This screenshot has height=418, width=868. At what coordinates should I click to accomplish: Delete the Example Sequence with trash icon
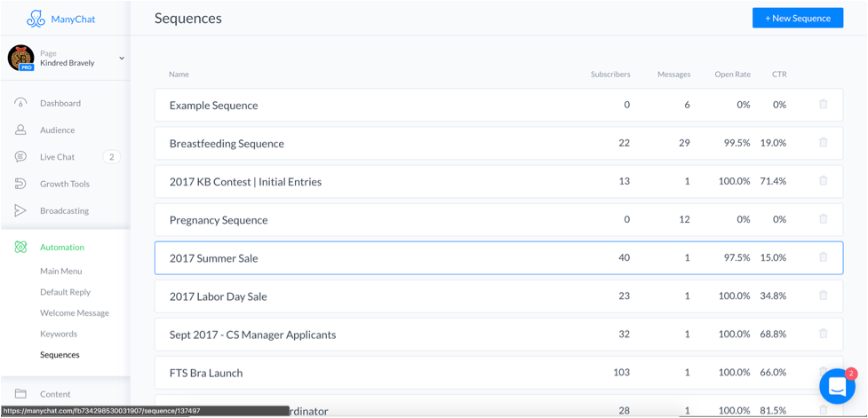(x=824, y=105)
